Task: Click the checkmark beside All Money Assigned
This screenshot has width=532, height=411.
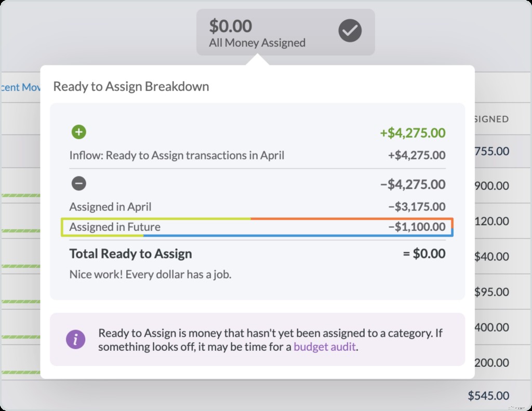Action: tap(350, 31)
